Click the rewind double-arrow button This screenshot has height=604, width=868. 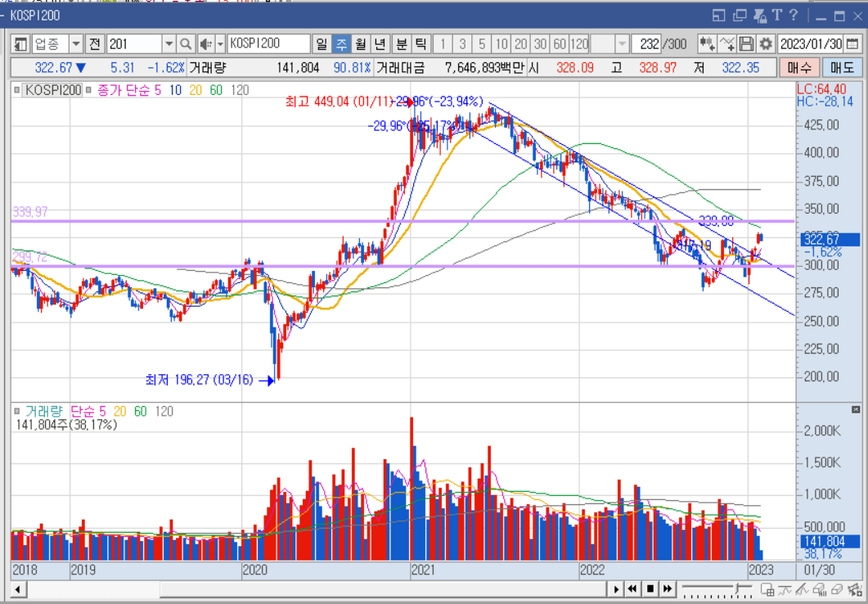(632, 589)
